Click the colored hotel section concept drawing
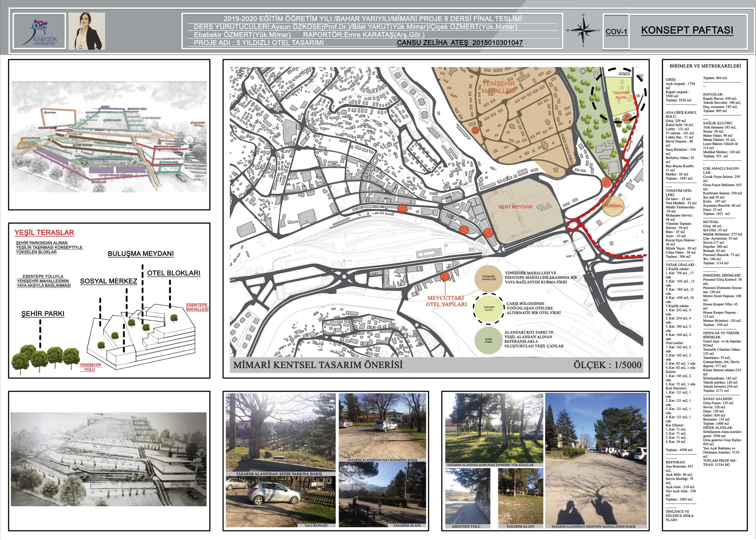The height and width of the screenshot is (540, 756). point(109,137)
